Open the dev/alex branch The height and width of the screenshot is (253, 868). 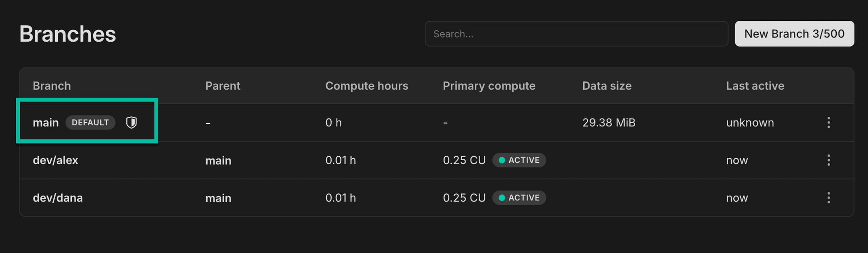point(55,160)
